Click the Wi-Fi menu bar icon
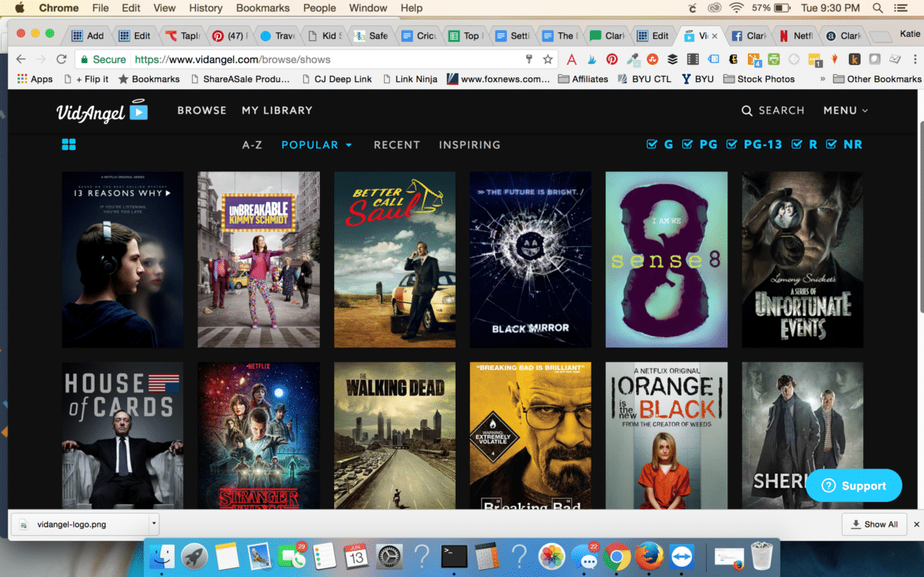Viewport: 924px width, 577px height. click(x=736, y=8)
